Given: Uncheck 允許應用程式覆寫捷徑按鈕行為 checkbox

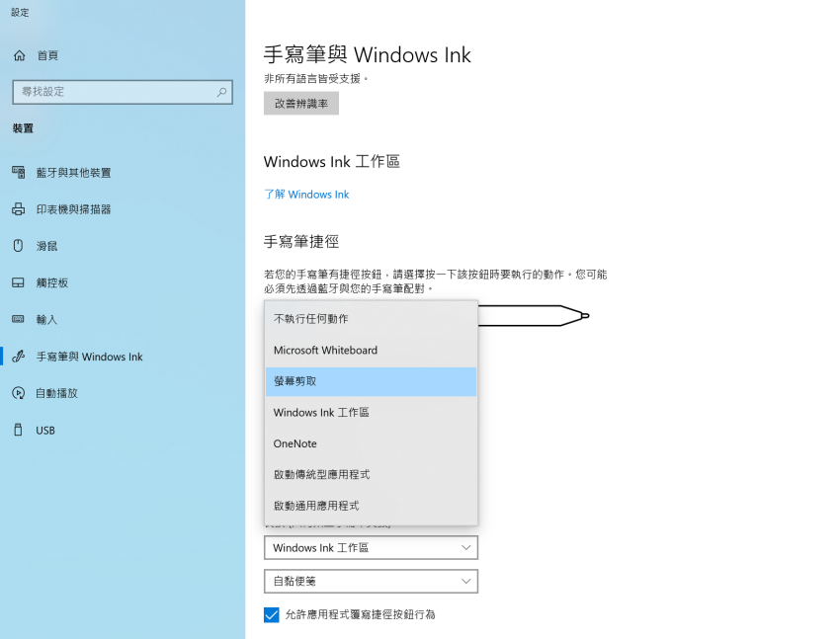Looking at the screenshot, I should click(272, 614).
